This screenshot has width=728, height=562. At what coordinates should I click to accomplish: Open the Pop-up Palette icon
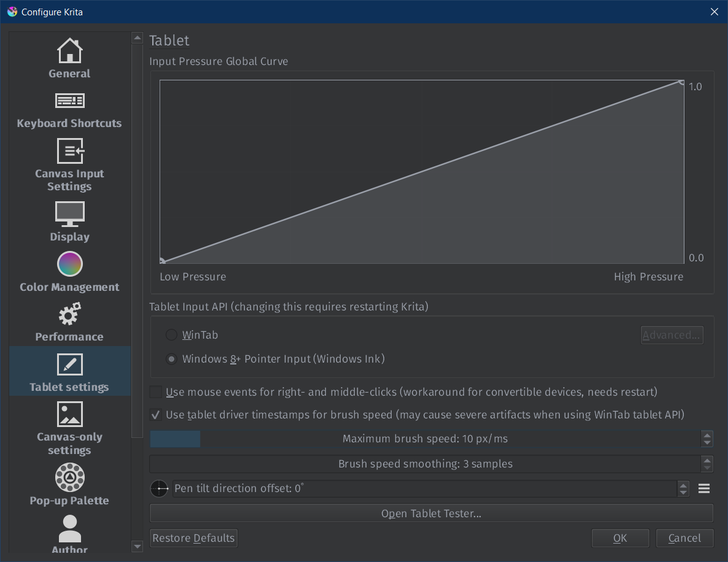pos(69,477)
